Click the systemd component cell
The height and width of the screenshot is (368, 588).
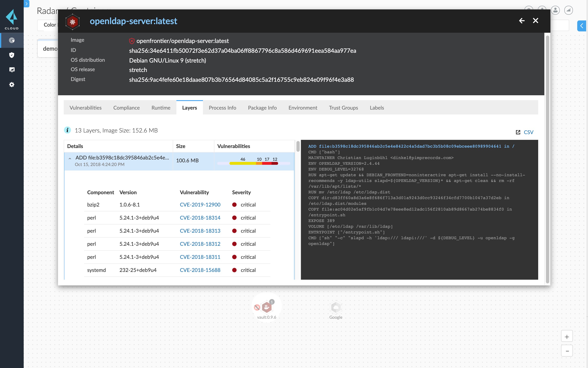(96, 270)
